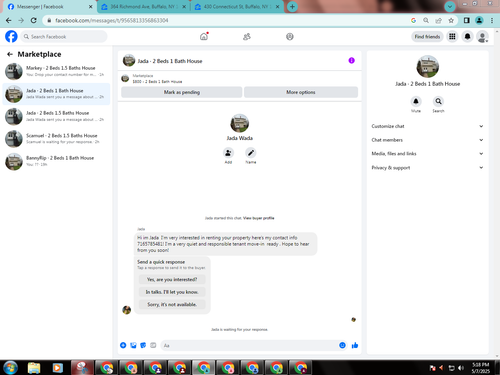Send a thumbs-up like
This screenshot has height=375, width=500.
[x=355, y=345]
